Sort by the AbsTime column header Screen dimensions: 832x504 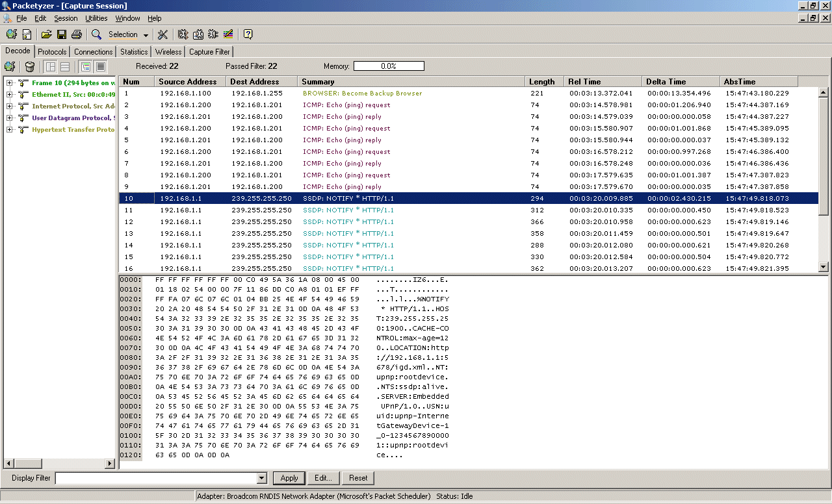point(759,81)
